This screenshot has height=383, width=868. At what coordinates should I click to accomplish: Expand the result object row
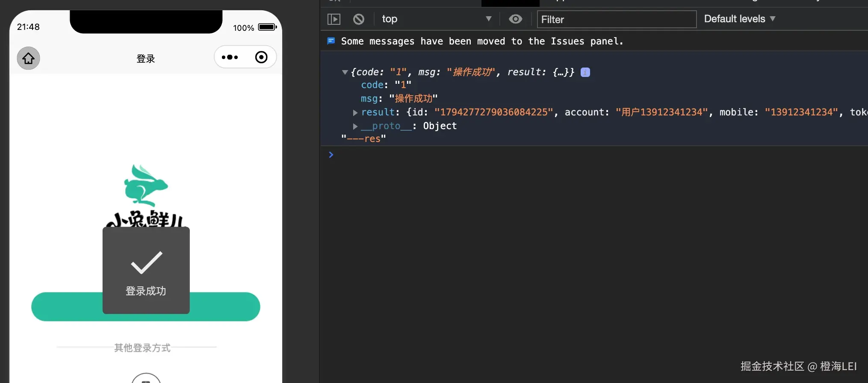pos(355,112)
